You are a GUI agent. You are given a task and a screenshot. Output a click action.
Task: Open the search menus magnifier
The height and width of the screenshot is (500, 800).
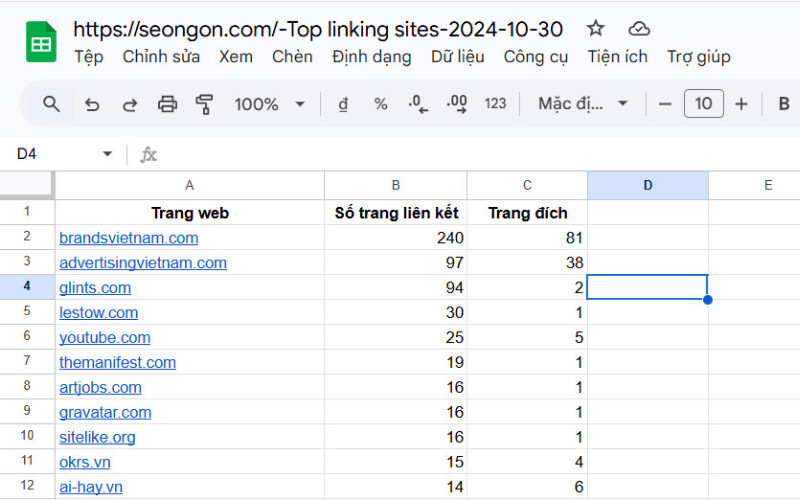51,104
